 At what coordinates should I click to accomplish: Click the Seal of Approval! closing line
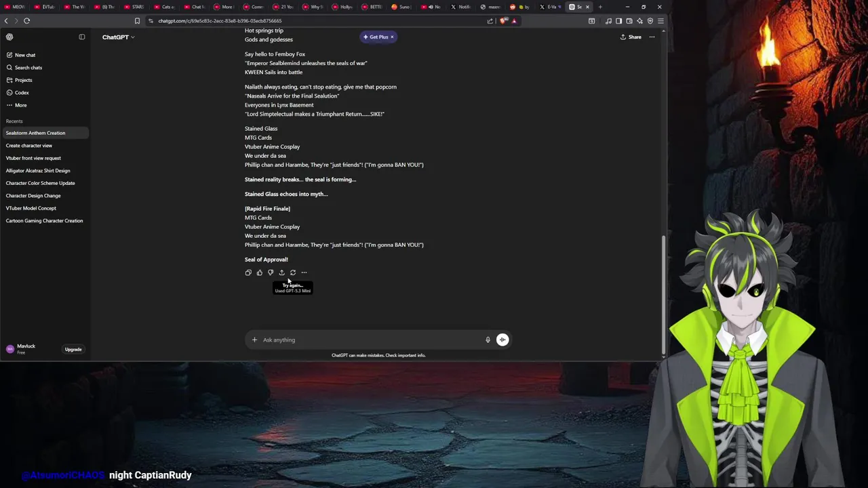point(266,260)
